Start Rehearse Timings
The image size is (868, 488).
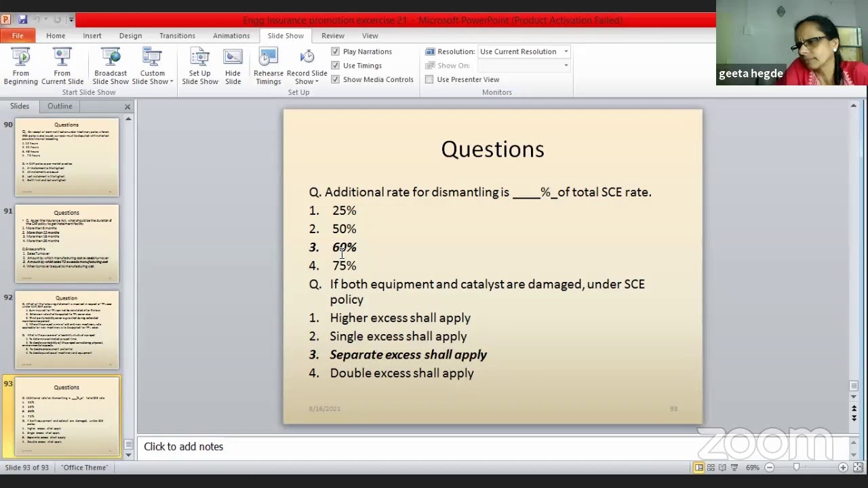point(269,66)
